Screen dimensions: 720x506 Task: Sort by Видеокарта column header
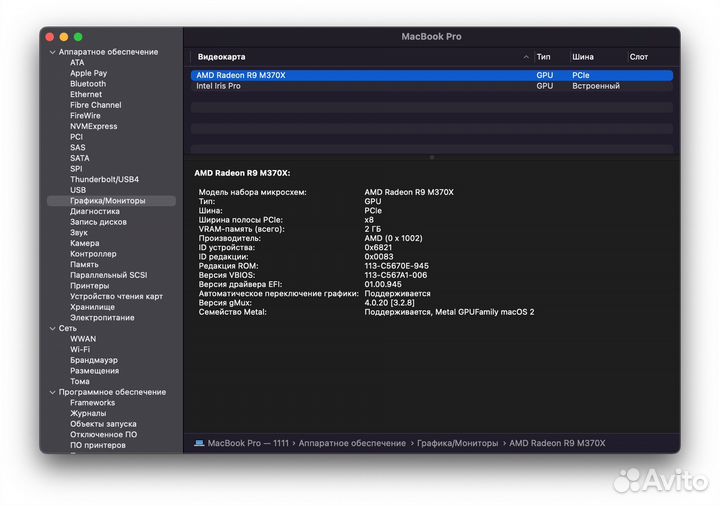(x=221, y=57)
